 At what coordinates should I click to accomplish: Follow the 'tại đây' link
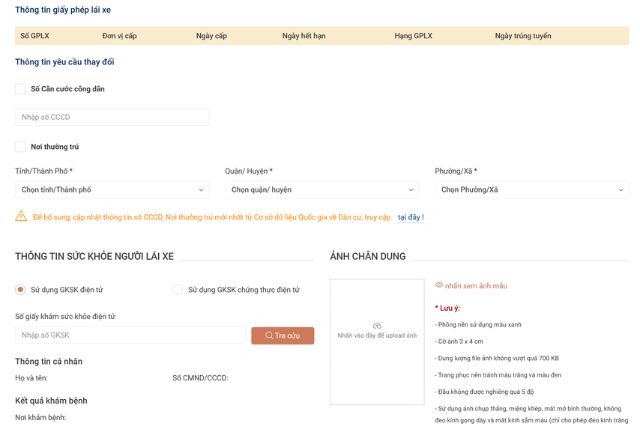pos(410,217)
